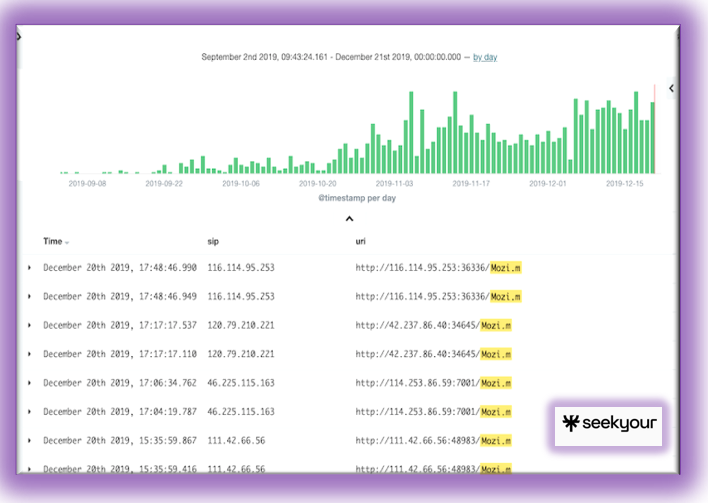Screen dimensions: 708x503
Task: Click the 2019-09-08 axis label
Action: coord(87,184)
